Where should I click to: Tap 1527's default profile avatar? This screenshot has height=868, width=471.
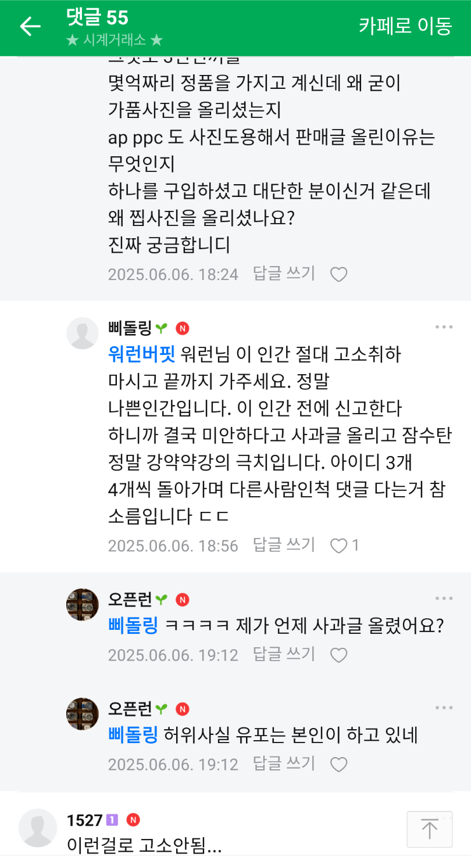pyautogui.click(x=38, y=827)
